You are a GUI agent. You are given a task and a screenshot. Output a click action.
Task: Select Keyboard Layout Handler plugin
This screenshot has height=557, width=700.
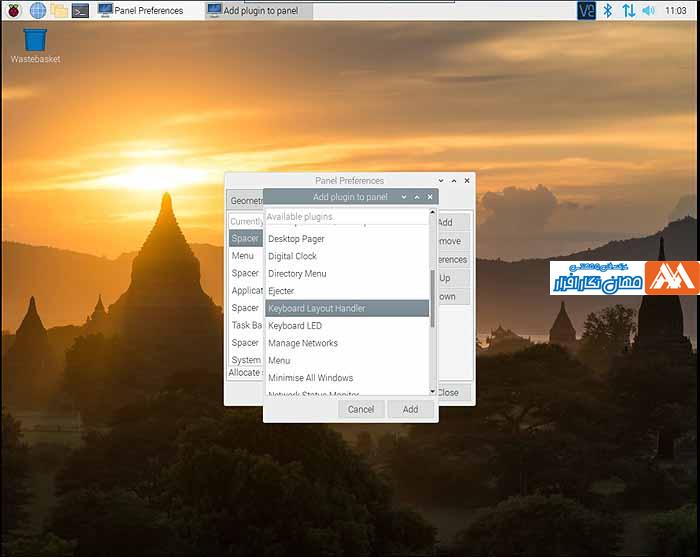pos(347,308)
